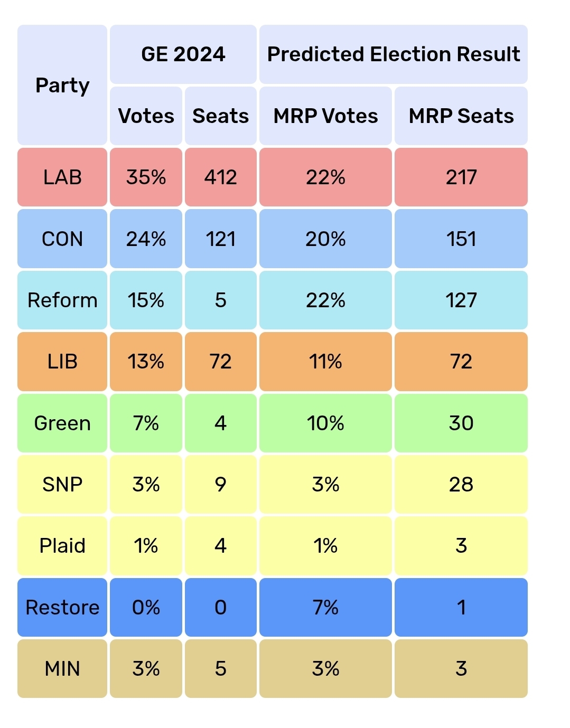Click the GE 2024 Seats column header

(221, 116)
